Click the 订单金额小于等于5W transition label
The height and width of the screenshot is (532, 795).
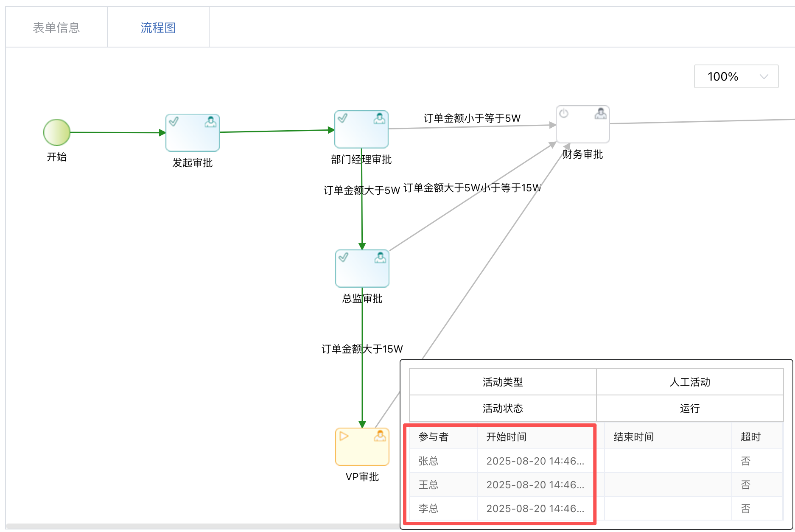coord(472,118)
